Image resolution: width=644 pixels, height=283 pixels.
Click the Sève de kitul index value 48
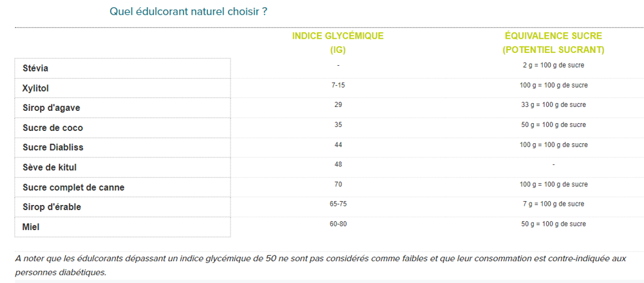click(338, 164)
